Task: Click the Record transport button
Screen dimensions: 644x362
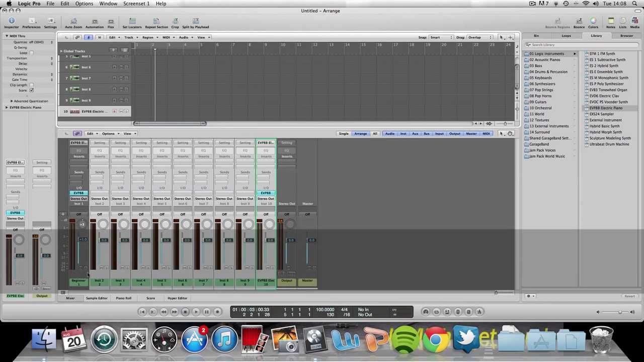Action: click(217, 312)
